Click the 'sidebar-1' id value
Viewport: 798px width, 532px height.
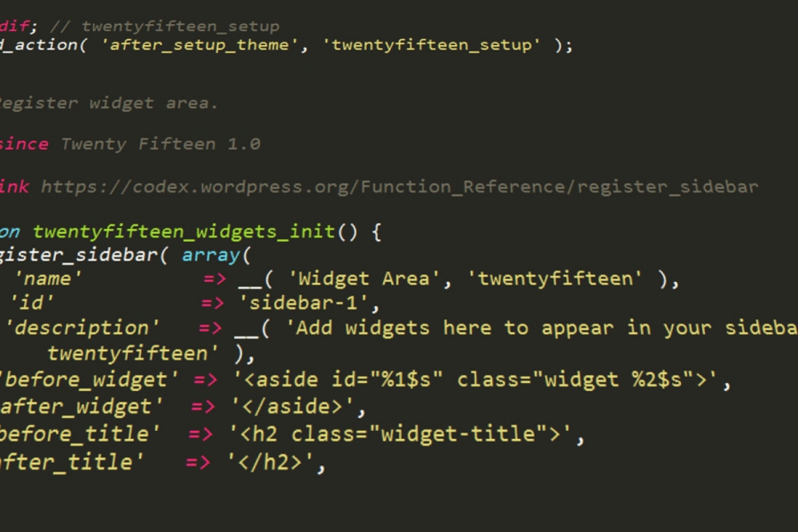click(303, 303)
